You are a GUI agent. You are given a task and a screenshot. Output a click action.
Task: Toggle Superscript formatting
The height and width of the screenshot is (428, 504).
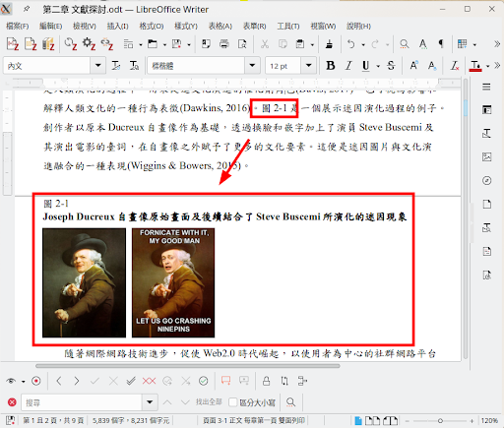click(x=413, y=66)
